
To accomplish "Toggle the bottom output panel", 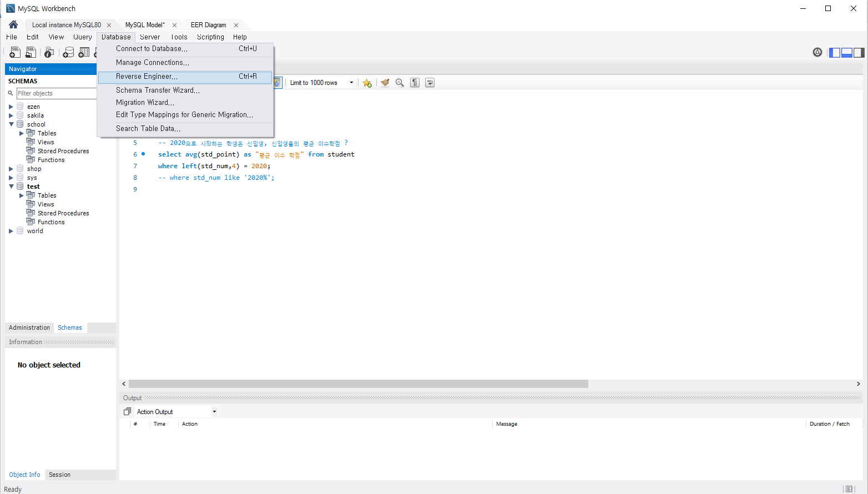I will click(847, 53).
